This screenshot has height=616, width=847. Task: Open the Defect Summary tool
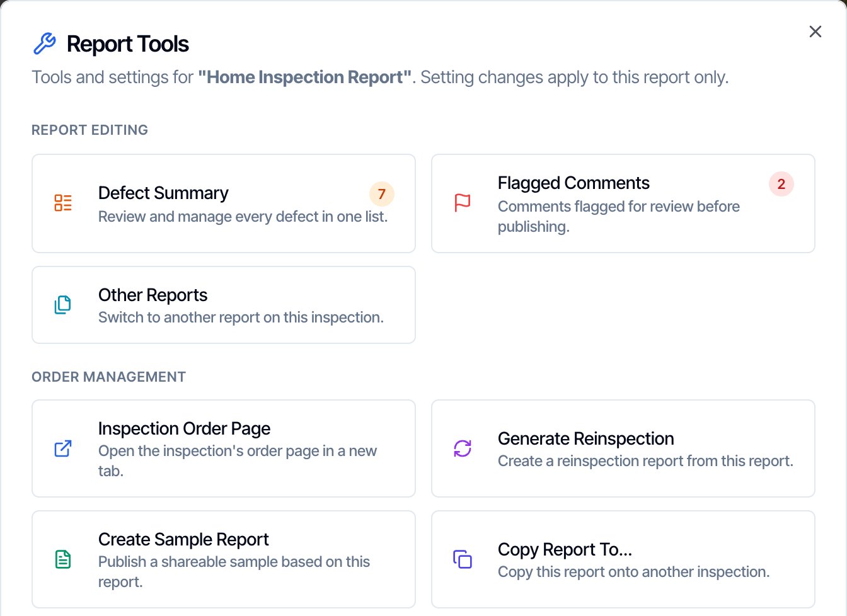[224, 203]
